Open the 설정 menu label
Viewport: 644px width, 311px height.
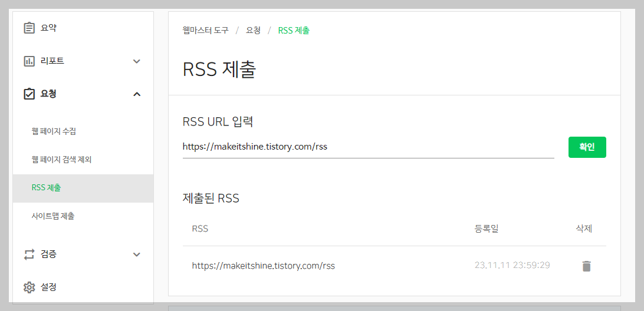coord(48,287)
